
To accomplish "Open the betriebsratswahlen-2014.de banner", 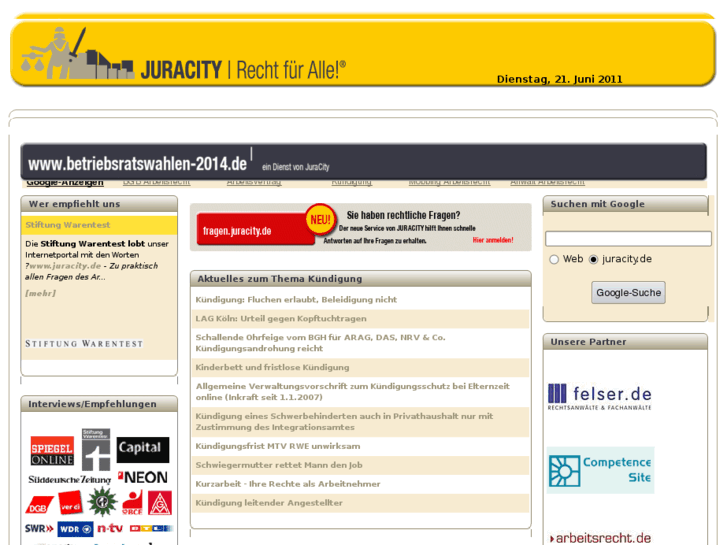I will pyautogui.click(x=364, y=162).
